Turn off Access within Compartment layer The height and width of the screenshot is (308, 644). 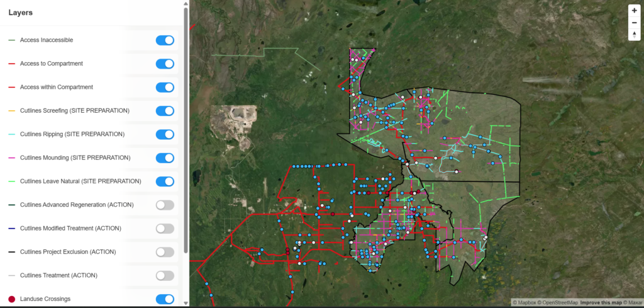pos(165,87)
